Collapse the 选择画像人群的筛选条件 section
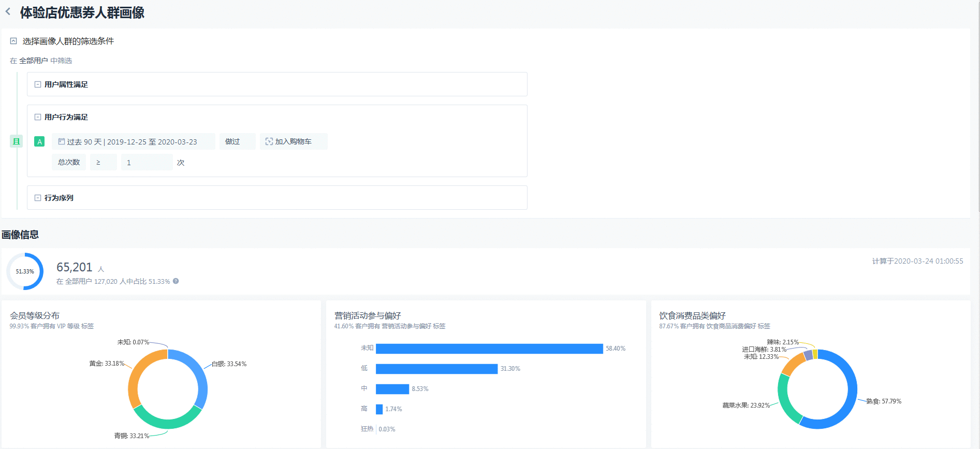The image size is (980, 449). coord(13,41)
